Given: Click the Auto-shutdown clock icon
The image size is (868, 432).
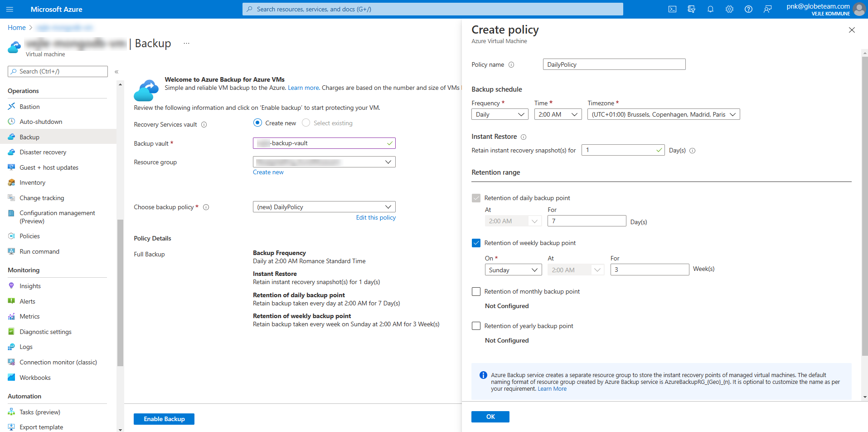Looking at the screenshot, I should [x=11, y=122].
